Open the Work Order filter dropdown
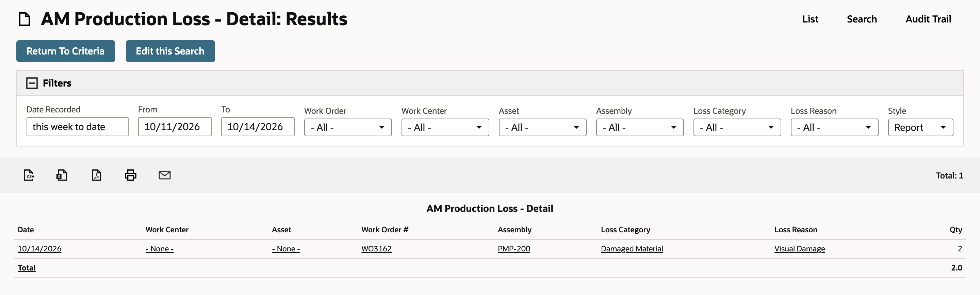This screenshot has width=980, height=295. 348,127
